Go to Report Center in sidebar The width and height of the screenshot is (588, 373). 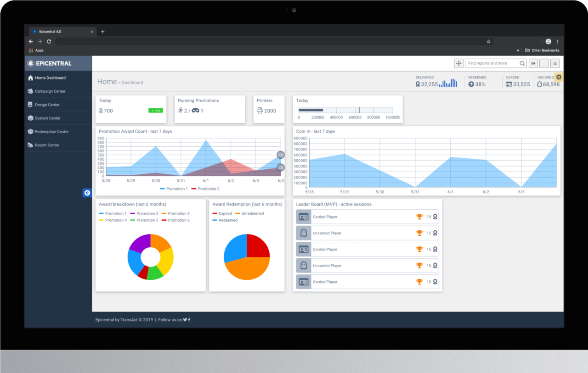[47, 145]
